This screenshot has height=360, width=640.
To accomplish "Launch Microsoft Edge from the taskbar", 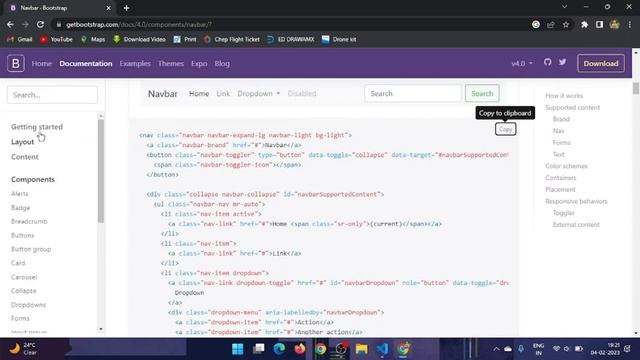I will [x=279, y=349].
